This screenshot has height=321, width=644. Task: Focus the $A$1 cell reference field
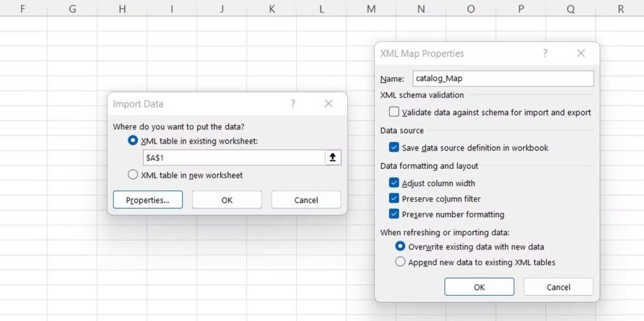click(x=234, y=158)
